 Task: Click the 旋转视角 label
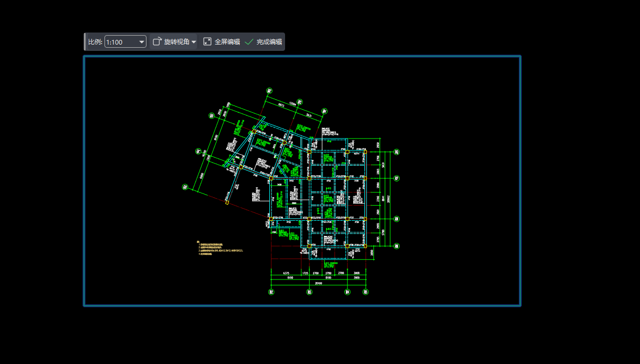point(176,42)
